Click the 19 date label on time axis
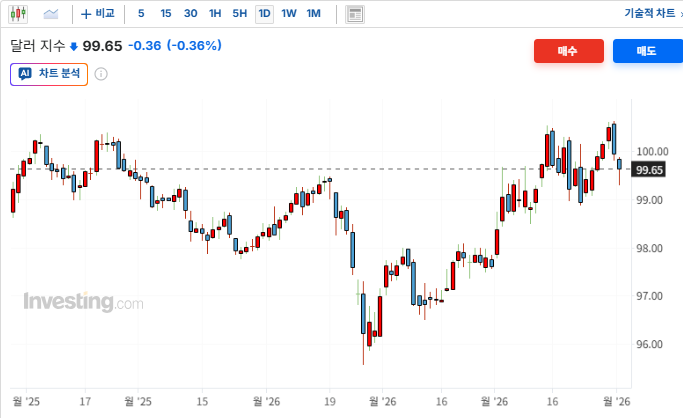Screen dimensions: 683x418 coord(330,401)
